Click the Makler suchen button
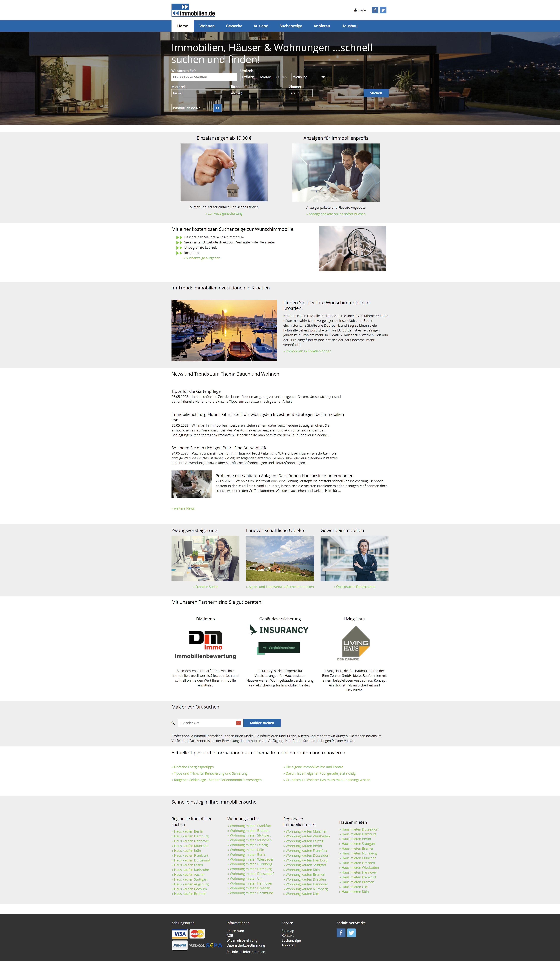560x966 pixels. point(262,723)
